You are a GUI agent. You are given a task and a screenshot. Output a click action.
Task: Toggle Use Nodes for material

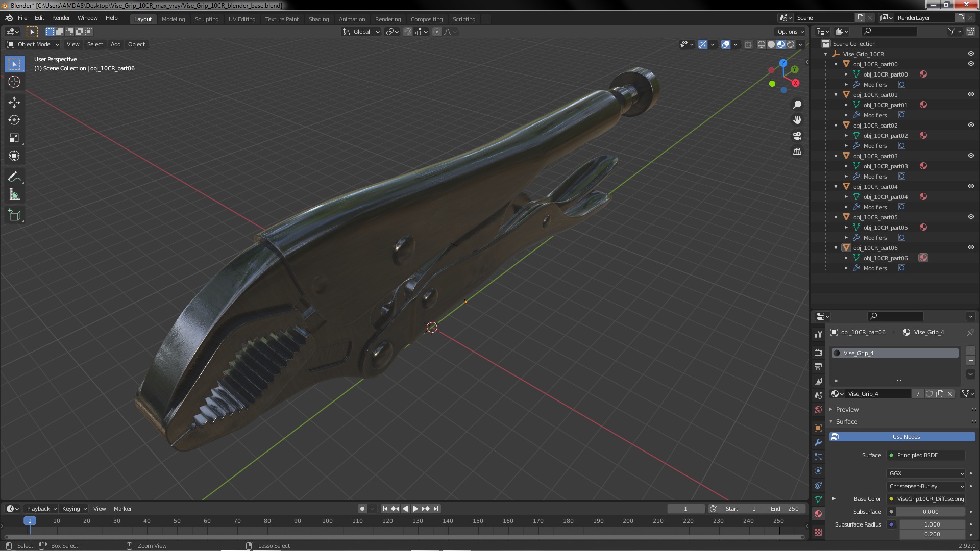click(x=902, y=437)
